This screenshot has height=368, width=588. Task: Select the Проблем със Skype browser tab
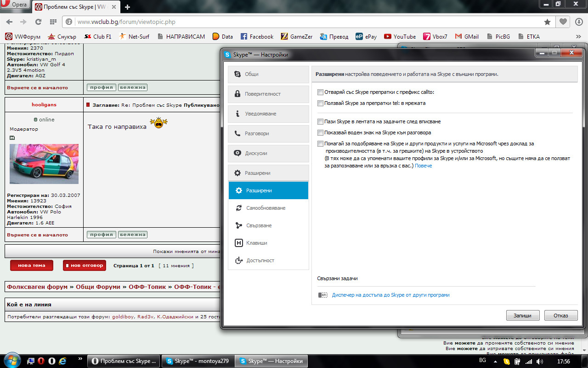click(x=75, y=7)
